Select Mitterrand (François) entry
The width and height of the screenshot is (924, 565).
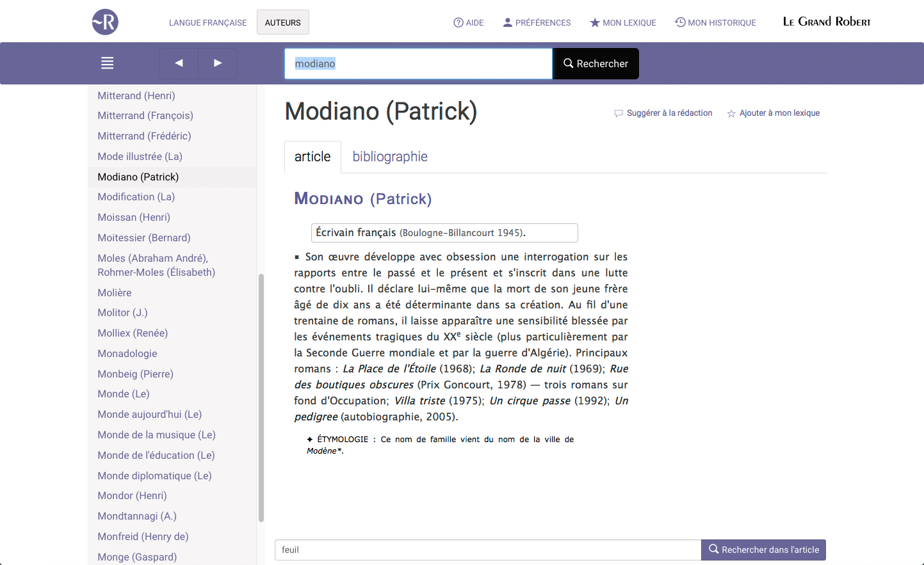click(145, 115)
